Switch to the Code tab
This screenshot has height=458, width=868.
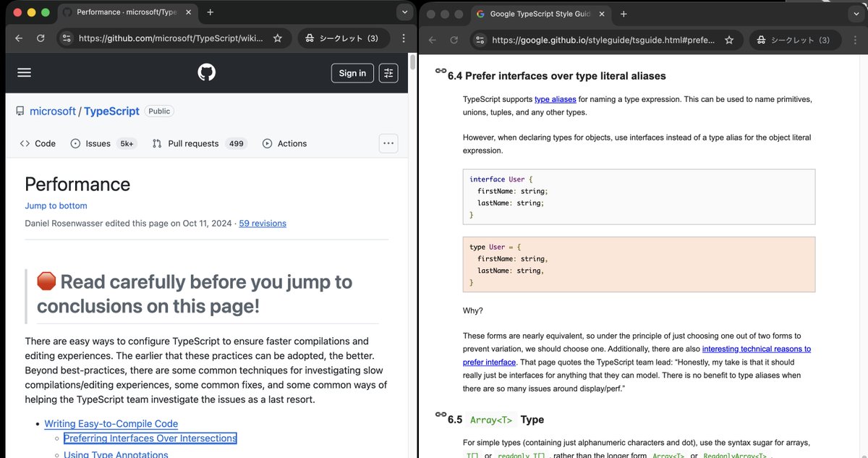38,143
